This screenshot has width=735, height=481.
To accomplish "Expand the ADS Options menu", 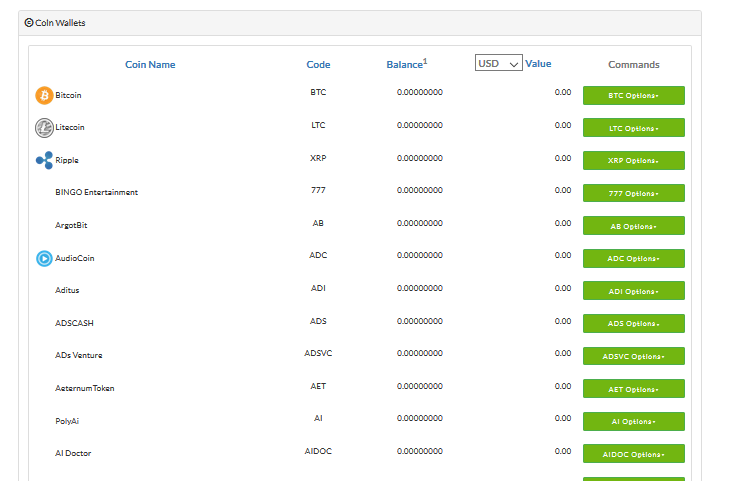I will [x=633, y=323].
